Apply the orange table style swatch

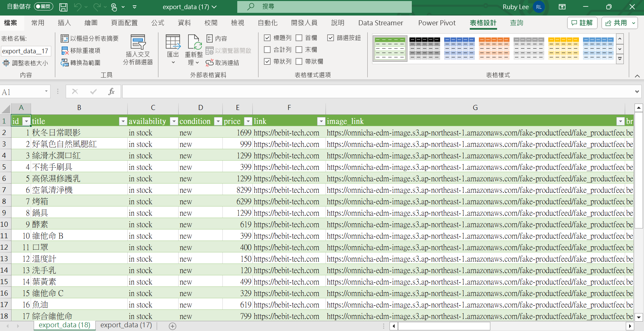[494, 48]
